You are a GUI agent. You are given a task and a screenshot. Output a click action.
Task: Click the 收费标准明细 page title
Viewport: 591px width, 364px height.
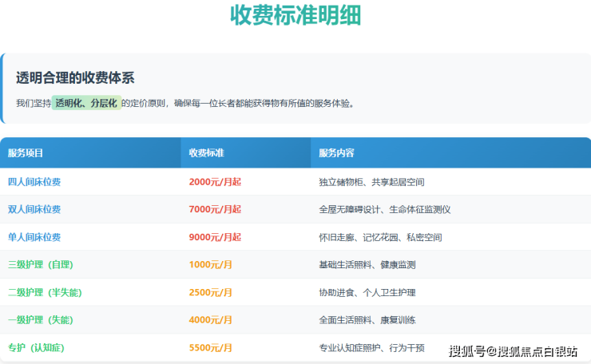295,16
